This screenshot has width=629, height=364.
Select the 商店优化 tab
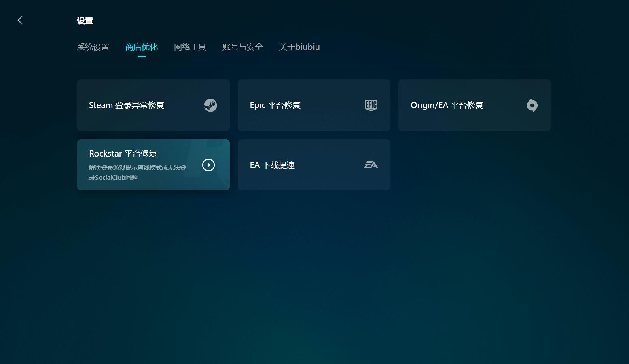pyautogui.click(x=142, y=47)
